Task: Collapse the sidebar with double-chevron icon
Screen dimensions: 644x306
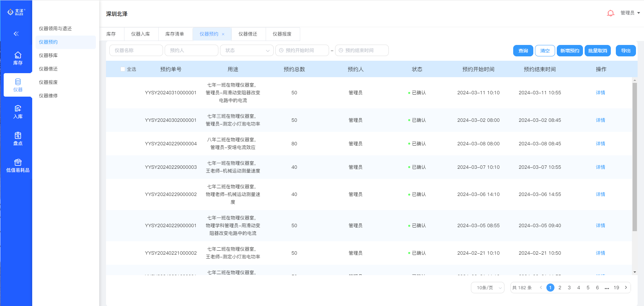Action: click(16, 34)
